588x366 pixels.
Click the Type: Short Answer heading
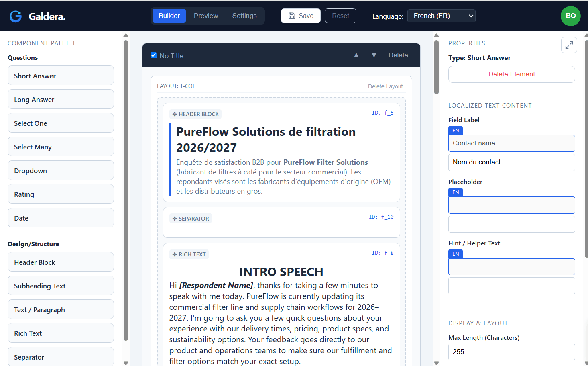(x=479, y=58)
